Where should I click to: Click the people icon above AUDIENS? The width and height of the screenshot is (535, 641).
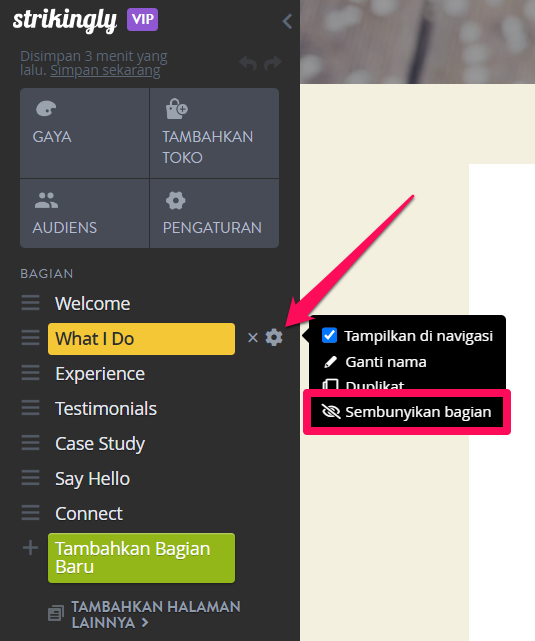46,201
